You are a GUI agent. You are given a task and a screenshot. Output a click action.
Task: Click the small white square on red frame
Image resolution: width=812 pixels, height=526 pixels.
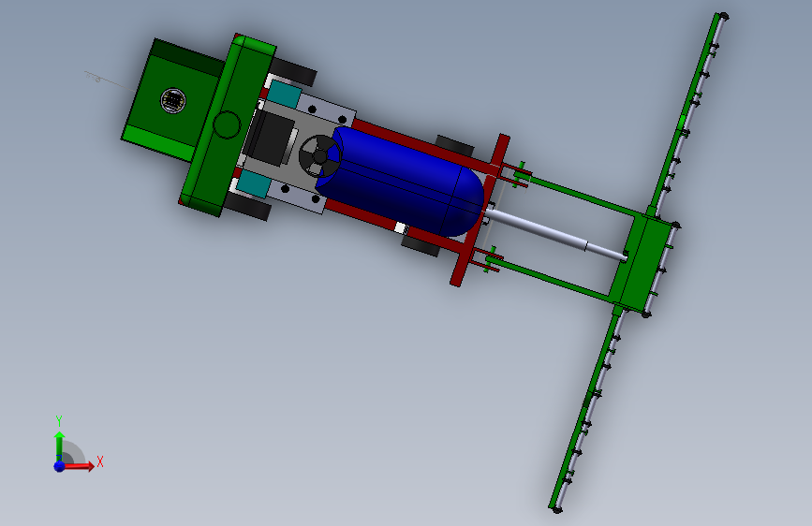coord(400,227)
